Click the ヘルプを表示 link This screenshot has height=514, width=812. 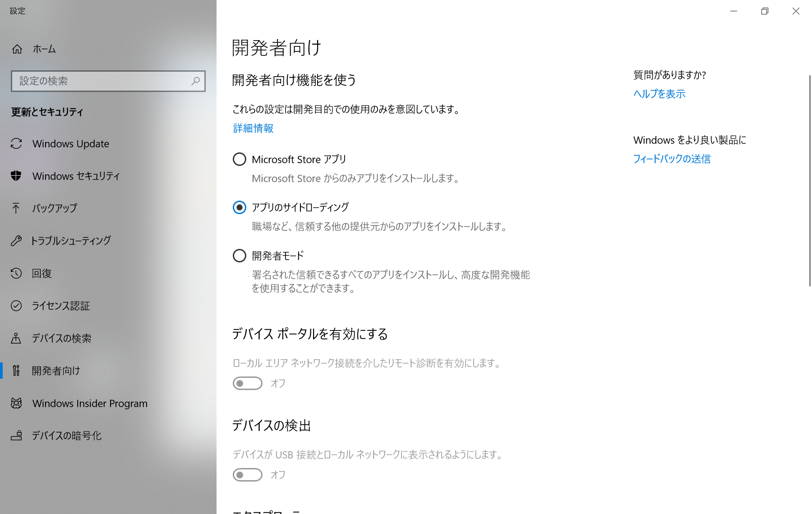[x=659, y=94]
